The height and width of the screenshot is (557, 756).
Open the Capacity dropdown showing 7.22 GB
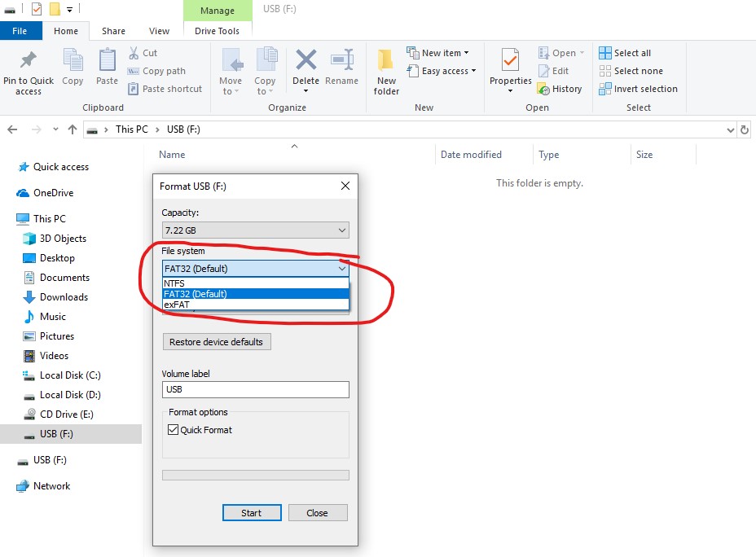click(x=256, y=230)
